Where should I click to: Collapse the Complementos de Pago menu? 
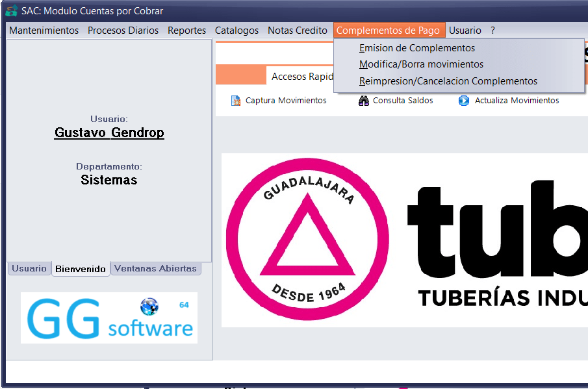pyautogui.click(x=388, y=31)
